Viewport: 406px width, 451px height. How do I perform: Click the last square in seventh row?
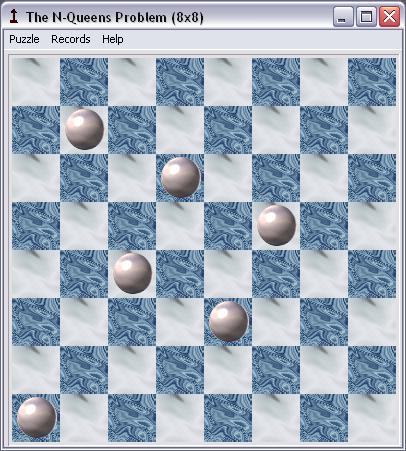372,370
